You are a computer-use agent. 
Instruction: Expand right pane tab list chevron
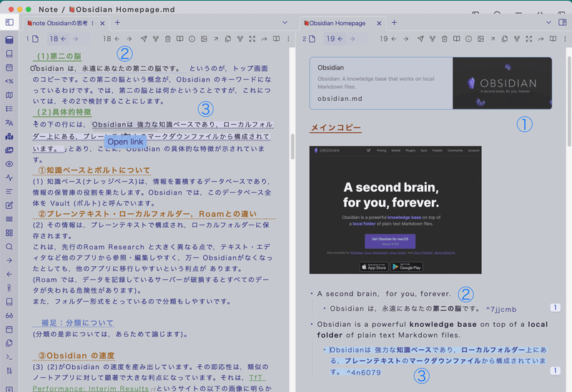coord(548,23)
